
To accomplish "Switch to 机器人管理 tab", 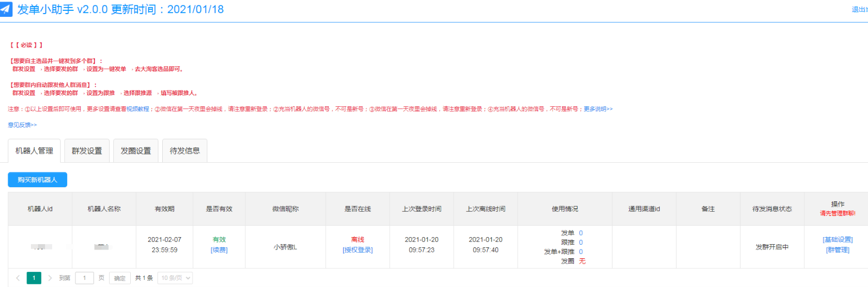I will coord(34,151).
